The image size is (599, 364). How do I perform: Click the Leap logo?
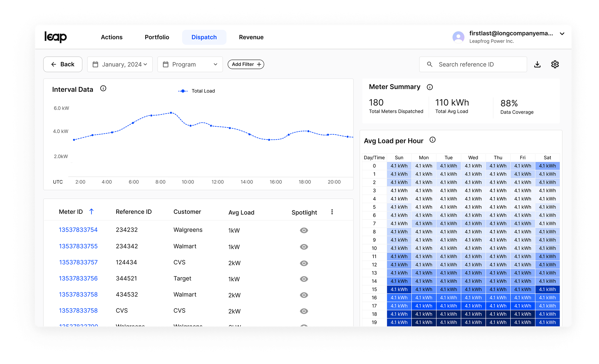[56, 37]
